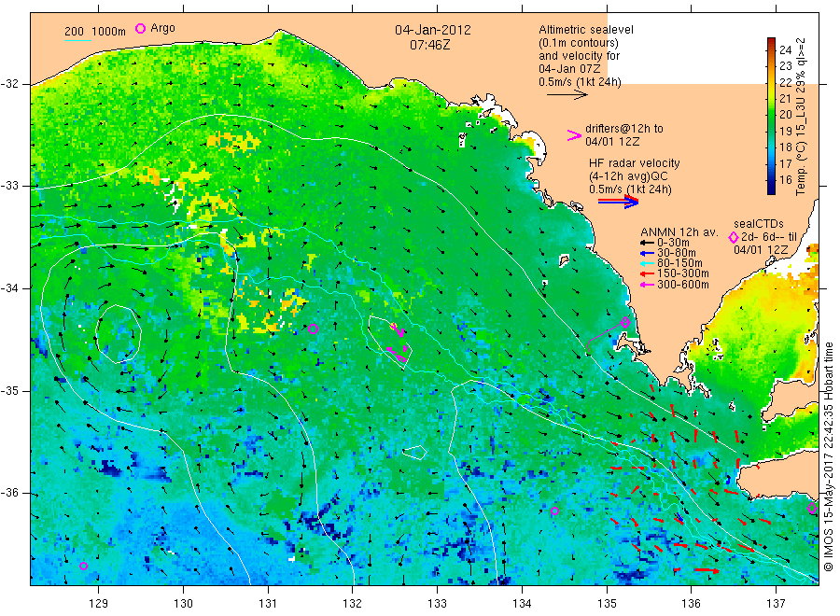Screen dimensions: 840x616
Task: Click the magenta drifter arrows near 132.5E
Action: tap(399, 341)
